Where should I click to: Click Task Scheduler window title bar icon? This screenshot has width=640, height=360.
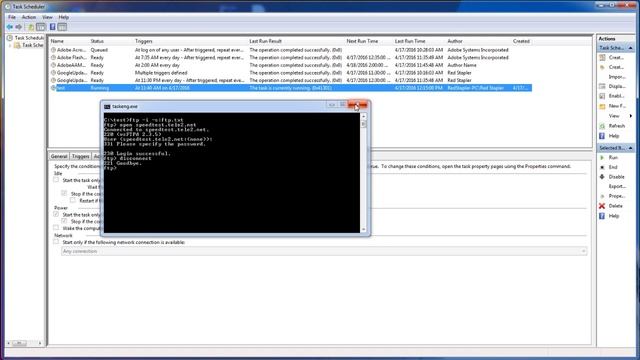(7, 7)
